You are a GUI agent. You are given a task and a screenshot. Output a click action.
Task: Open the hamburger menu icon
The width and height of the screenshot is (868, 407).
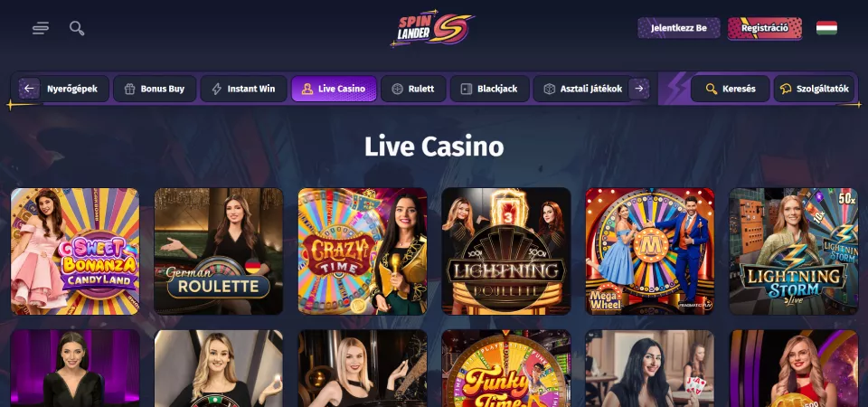pyautogui.click(x=41, y=28)
